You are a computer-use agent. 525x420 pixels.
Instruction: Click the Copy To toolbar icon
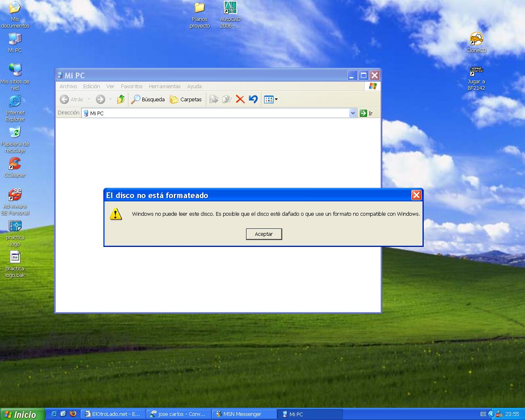click(x=227, y=99)
